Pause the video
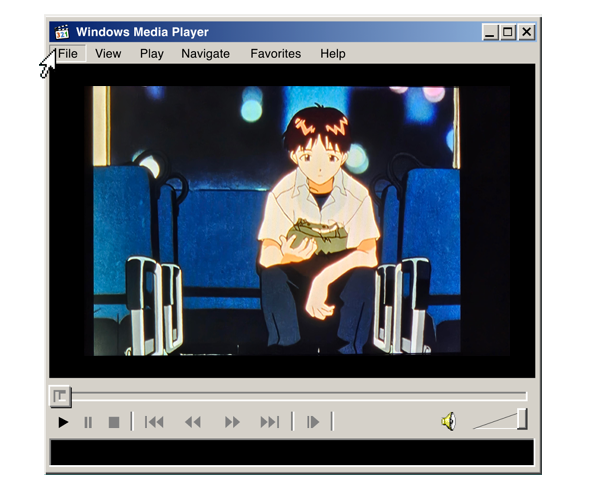 coord(88,422)
